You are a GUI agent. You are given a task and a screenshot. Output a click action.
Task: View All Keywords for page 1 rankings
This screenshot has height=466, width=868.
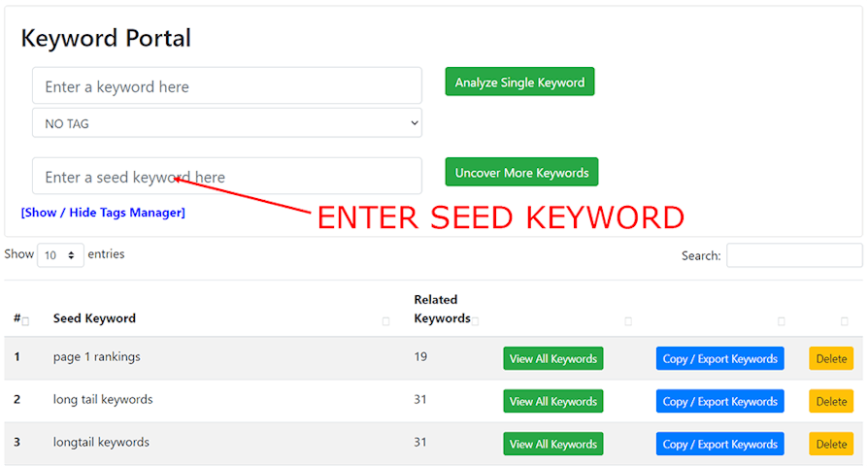552,358
